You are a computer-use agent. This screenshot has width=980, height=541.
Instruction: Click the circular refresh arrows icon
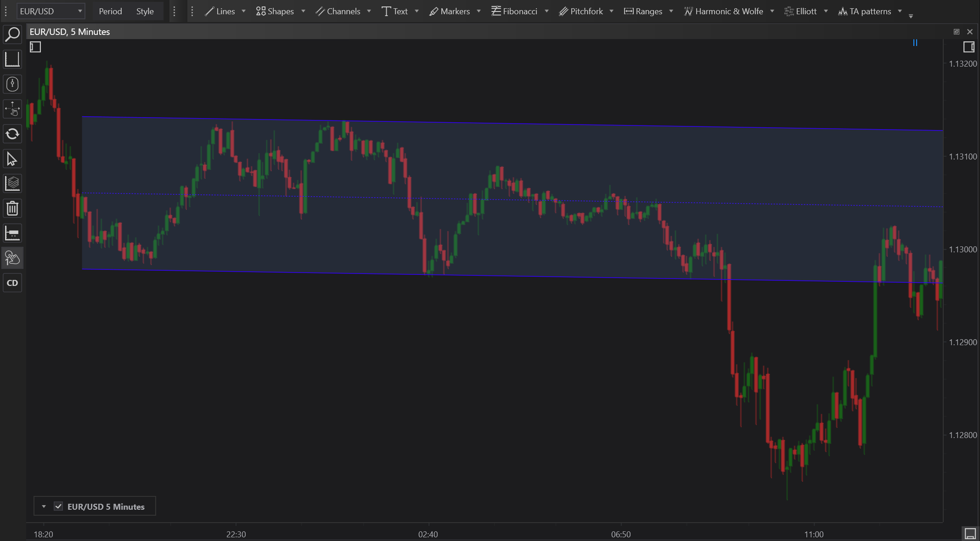pyautogui.click(x=12, y=134)
